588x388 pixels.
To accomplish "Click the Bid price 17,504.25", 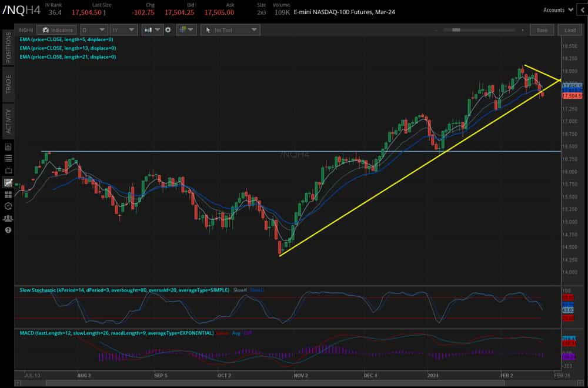I will click(179, 13).
